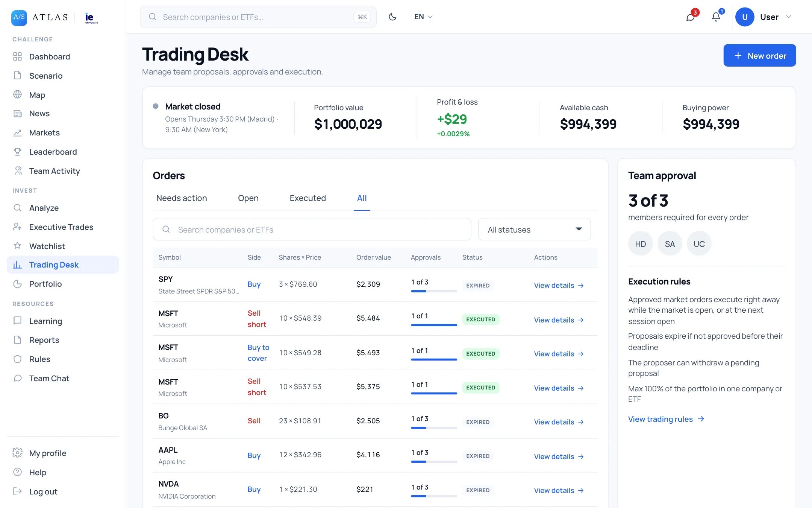Click the Log out icon
Image resolution: width=812 pixels, height=508 pixels.
point(17,491)
